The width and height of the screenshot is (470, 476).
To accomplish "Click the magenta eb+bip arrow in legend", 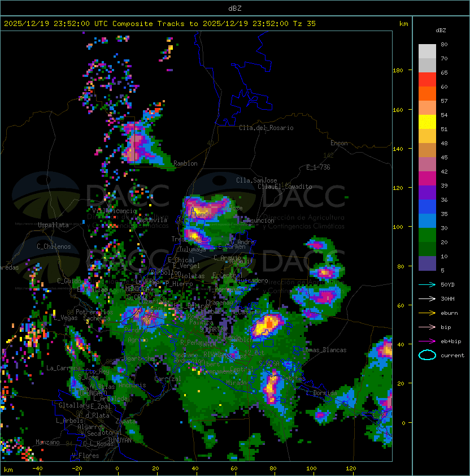I will tap(427, 341).
